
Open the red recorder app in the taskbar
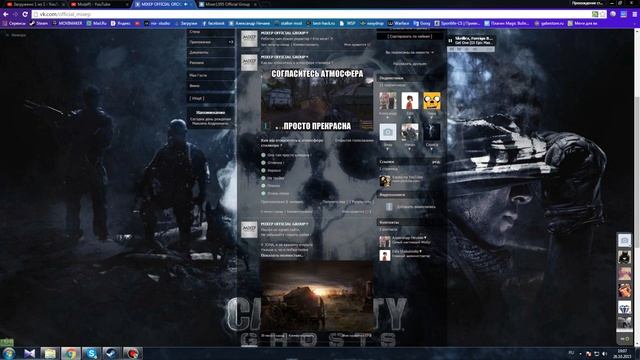pos(132,353)
